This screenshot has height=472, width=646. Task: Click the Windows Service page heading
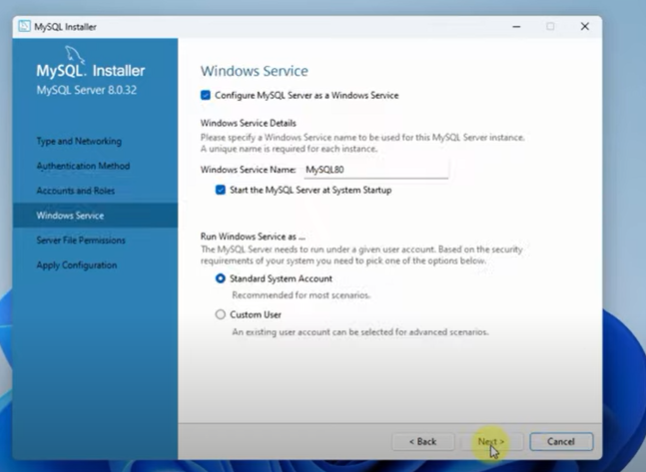254,71
